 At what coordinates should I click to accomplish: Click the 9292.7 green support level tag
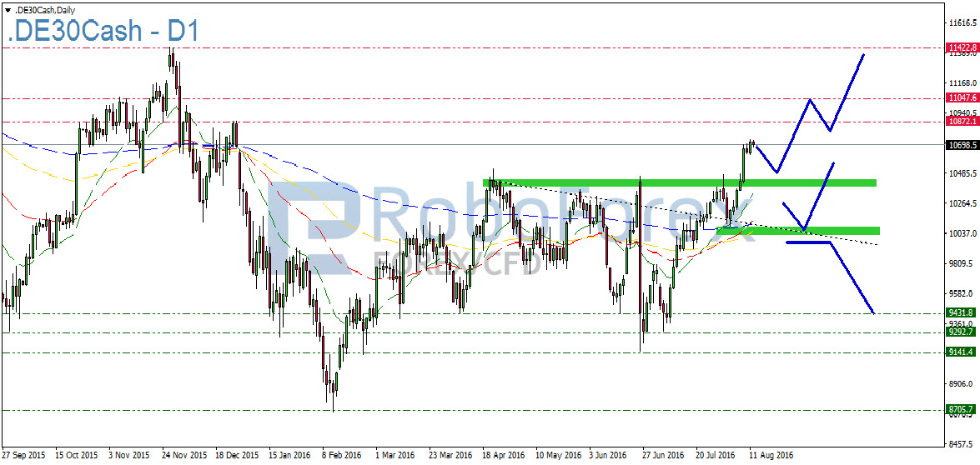coord(961,332)
